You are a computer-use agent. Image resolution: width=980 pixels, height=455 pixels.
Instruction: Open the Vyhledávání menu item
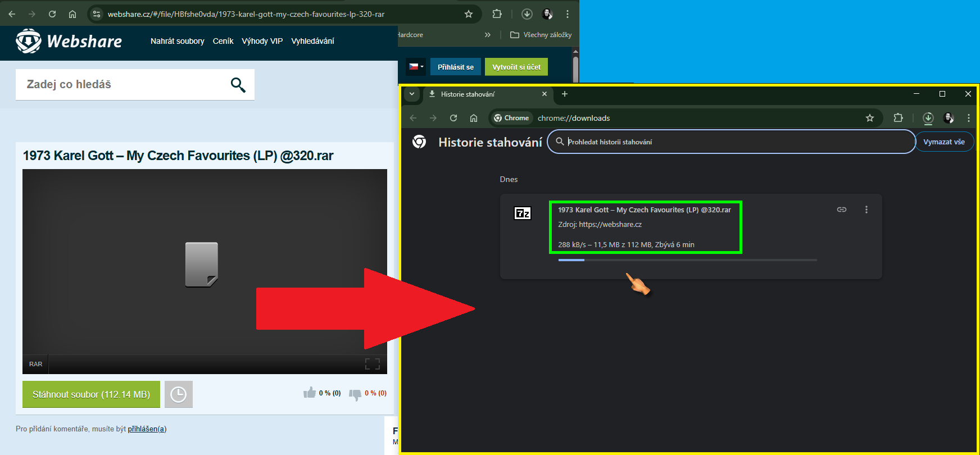313,41
